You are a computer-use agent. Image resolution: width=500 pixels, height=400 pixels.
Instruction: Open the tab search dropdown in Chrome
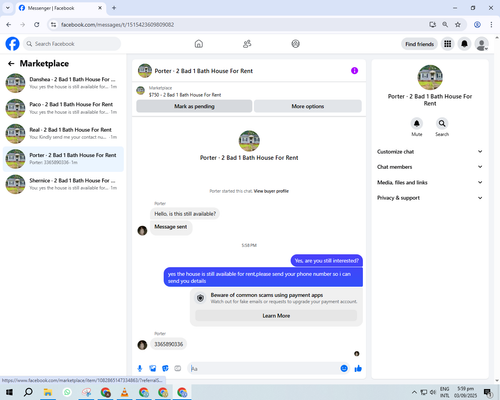(8, 8)
